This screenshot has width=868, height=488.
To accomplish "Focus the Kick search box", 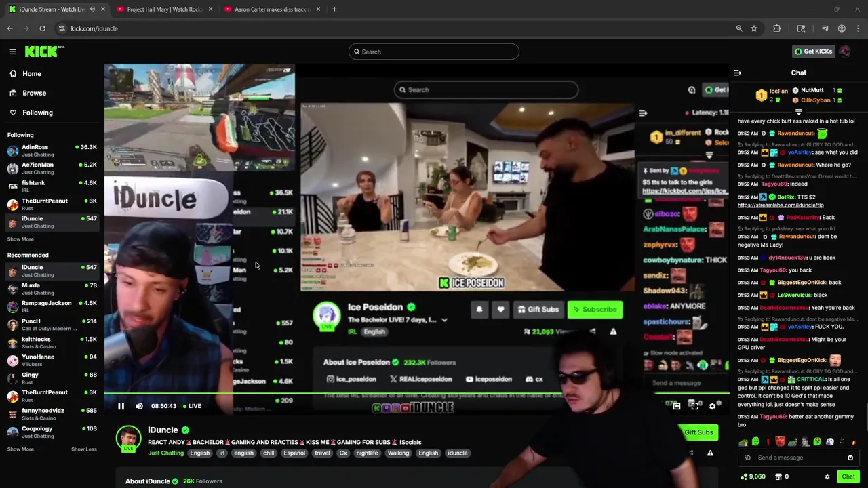I will point(434,52).
